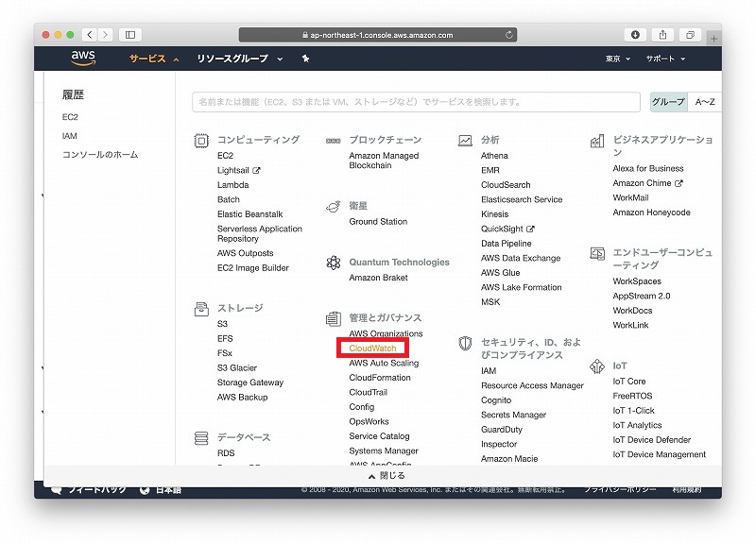The height and width of the screenshot is (544, 756).
Task: Open Elastic Beanstalk service
Action: (x=249, y=214)
